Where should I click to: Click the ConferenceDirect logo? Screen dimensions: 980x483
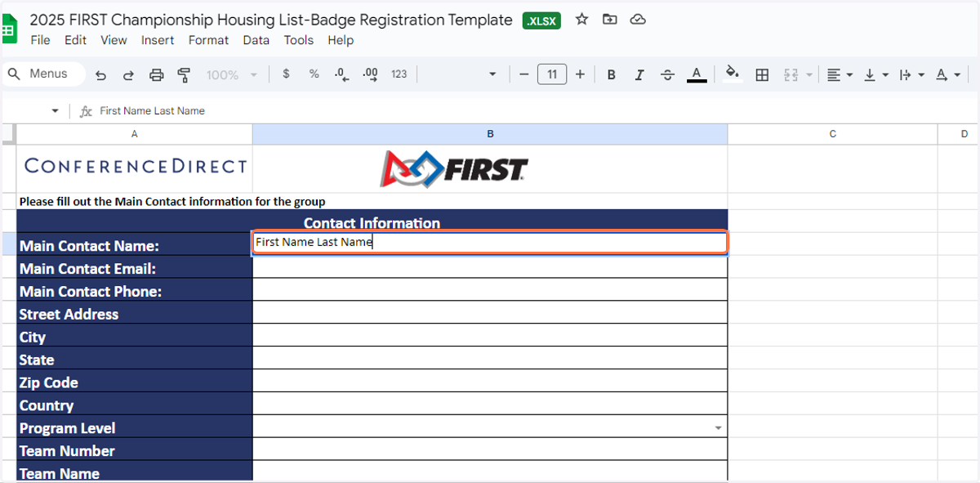(136, 166)
